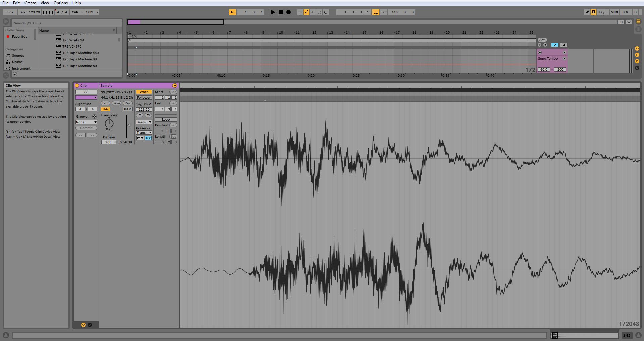This screenshot has height=341, width=644.
Task: Show the I-O section toggle
Action: tap(637, 49)
